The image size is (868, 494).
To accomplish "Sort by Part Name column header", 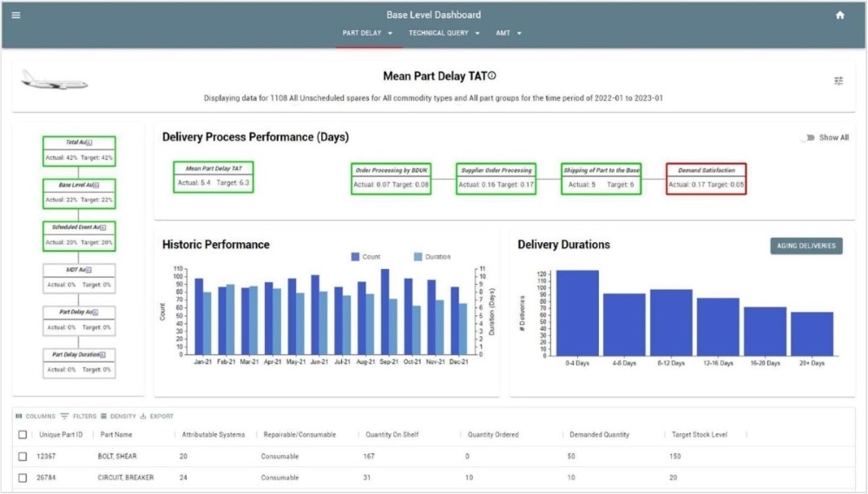I will tap(116, 435).
